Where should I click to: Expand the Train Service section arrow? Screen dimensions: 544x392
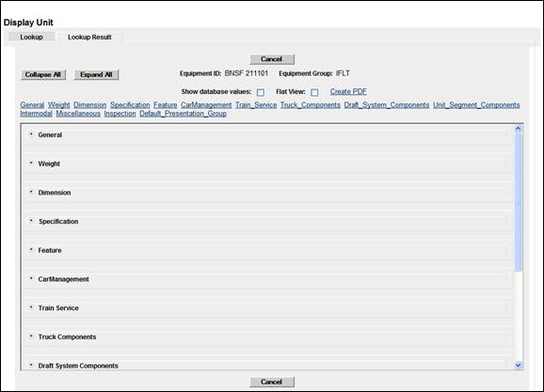[x=31, y=307]
